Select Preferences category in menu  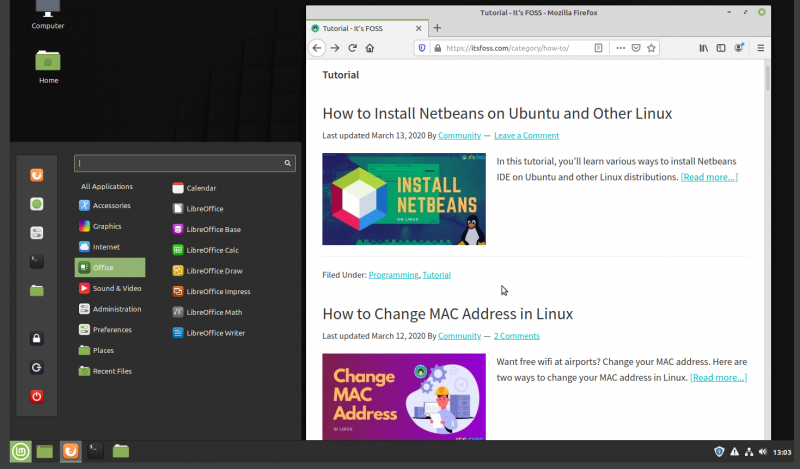(110, 330)
